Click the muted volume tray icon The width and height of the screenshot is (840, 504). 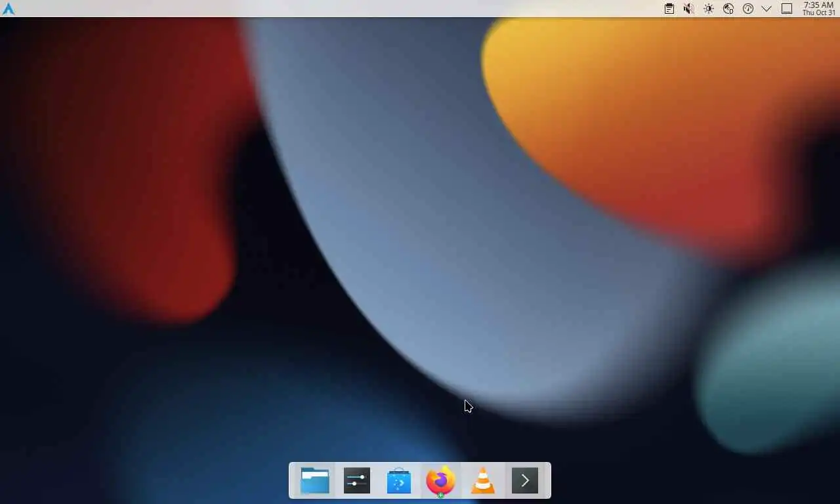tap(688, 9)
